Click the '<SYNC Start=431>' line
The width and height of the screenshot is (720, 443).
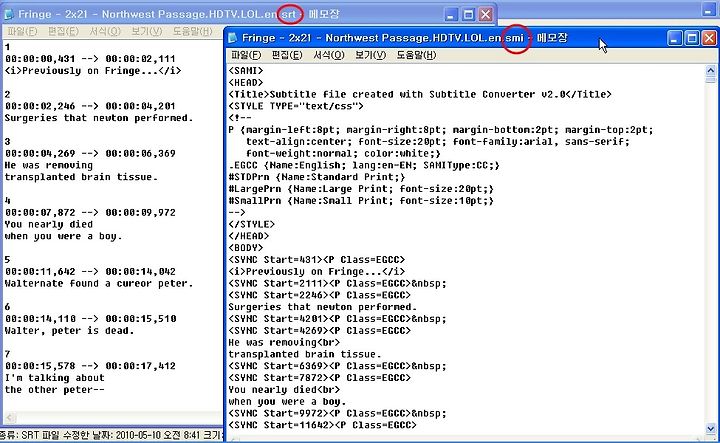(x=316, y=260)
